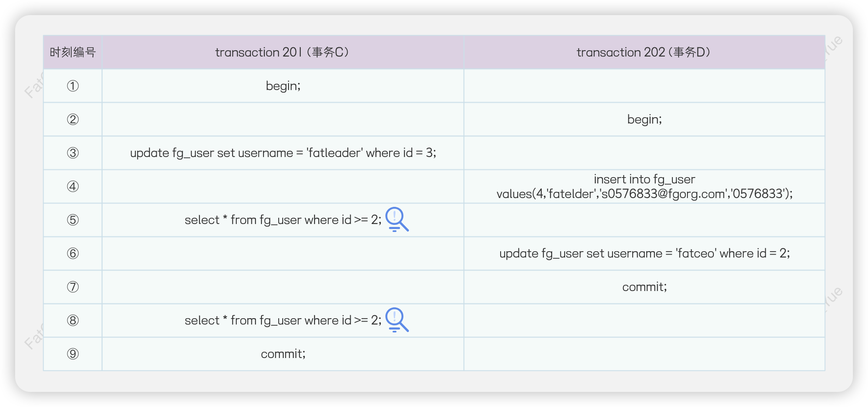Click circled number ④ step marker
Screen dimensions: 868x407
click(x=73, y=186)
